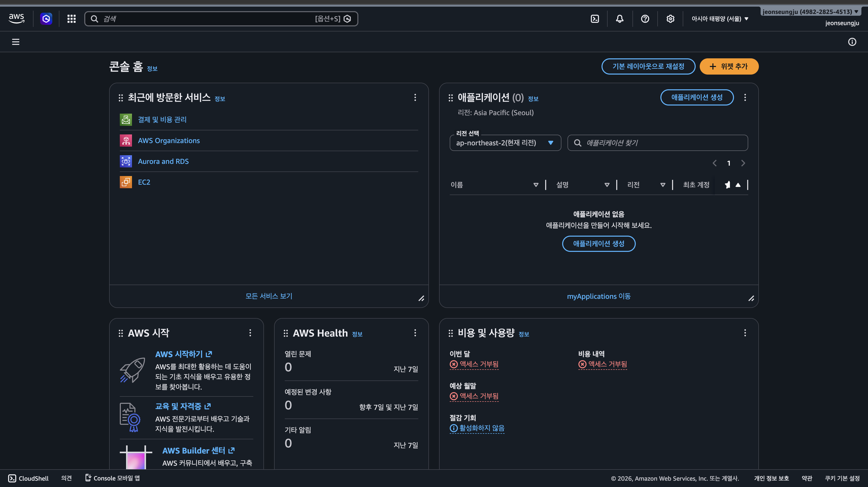Click 애플리케이션 생성 button in empty table area
868x487 pixels.
coord(599,243)
